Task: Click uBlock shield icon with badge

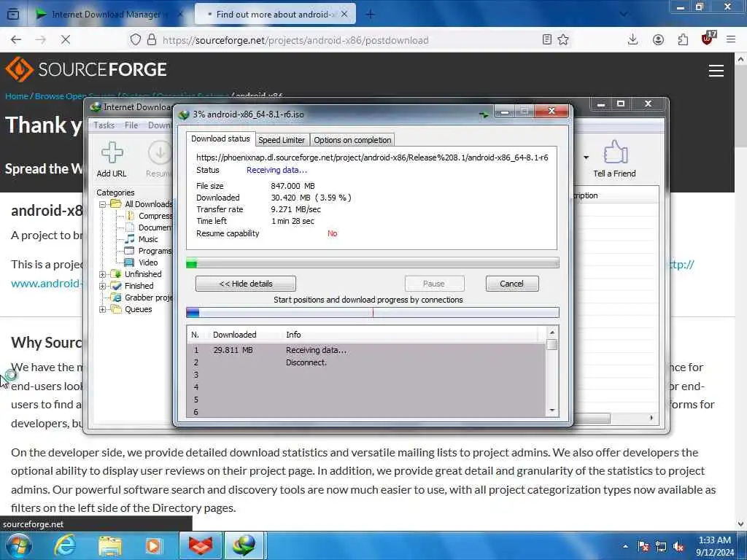Action: coord(708,39)
